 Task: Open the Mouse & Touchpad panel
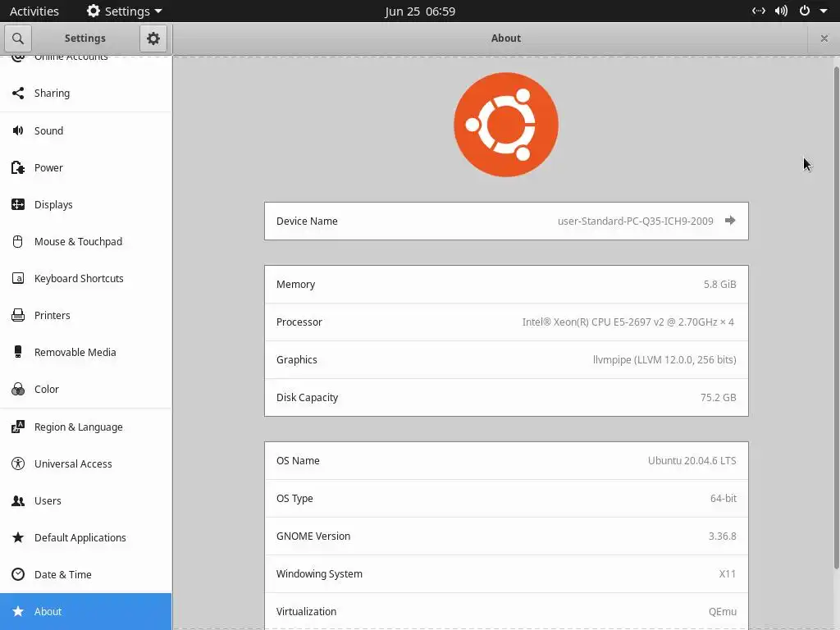pyautogui.click(x=85, y=242)
